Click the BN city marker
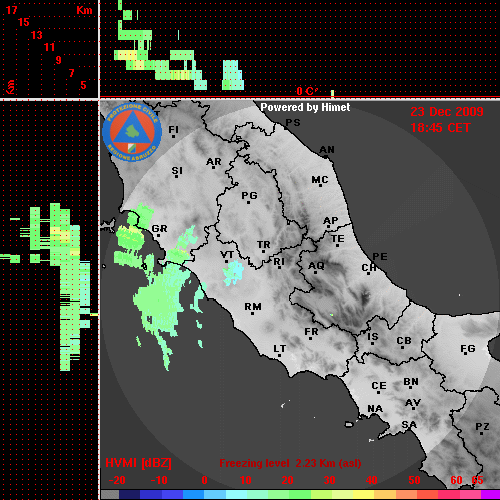The width and height of the screenshot is (500, 500). [411, 383]
